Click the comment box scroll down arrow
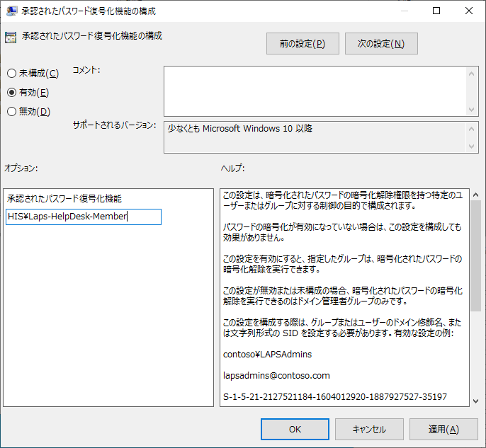This screenshot has width=486, height=448. 473,110
